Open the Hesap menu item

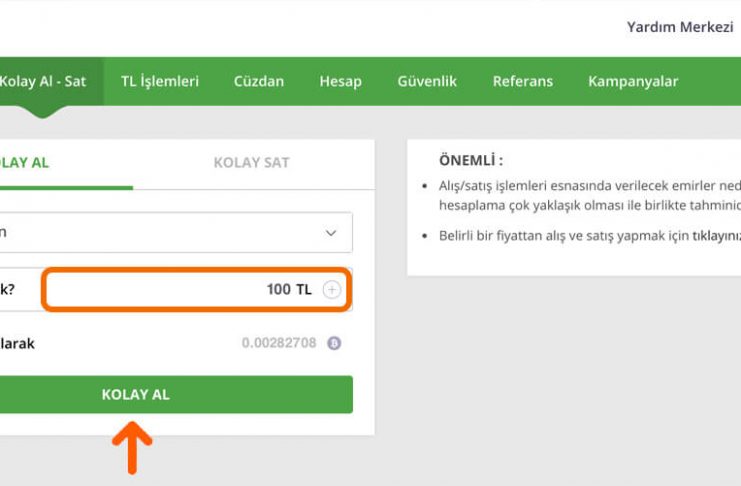coord(341,81)
